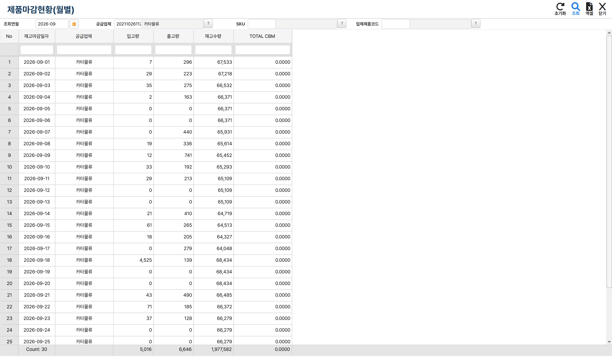Click the 초기화 reset icon

(560, 9)
